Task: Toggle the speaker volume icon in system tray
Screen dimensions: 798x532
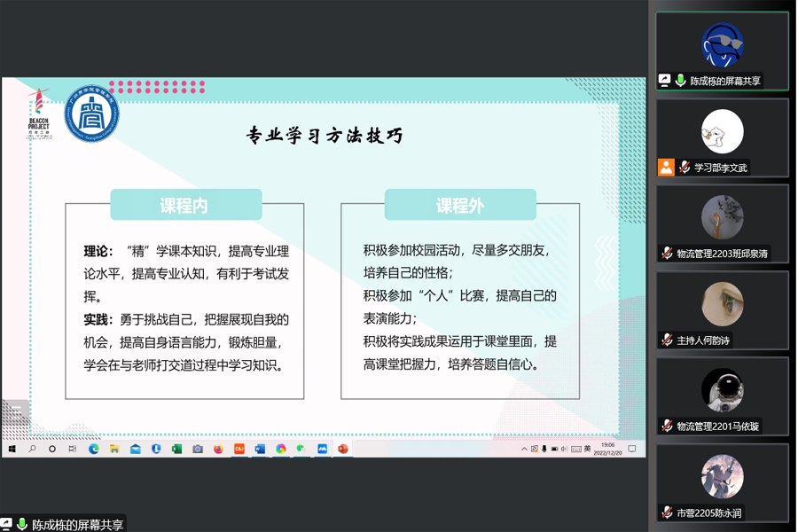Action: point(564,449)
